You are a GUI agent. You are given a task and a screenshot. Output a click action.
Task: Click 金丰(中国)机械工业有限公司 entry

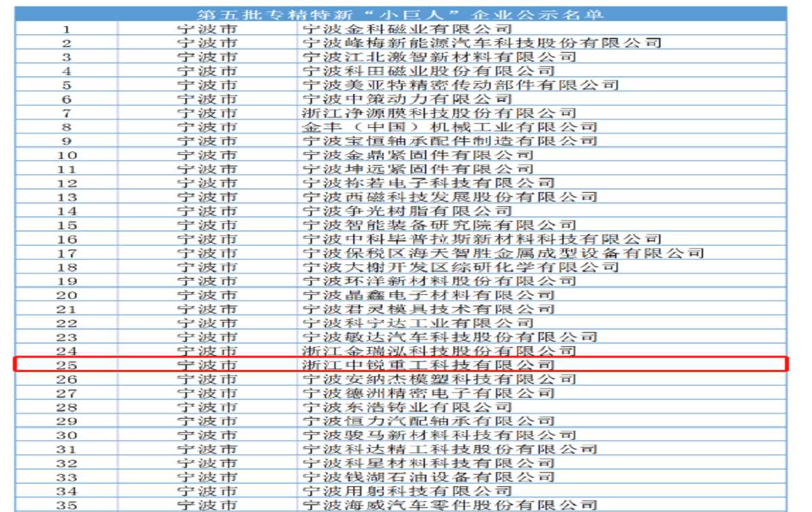[450, 127]
